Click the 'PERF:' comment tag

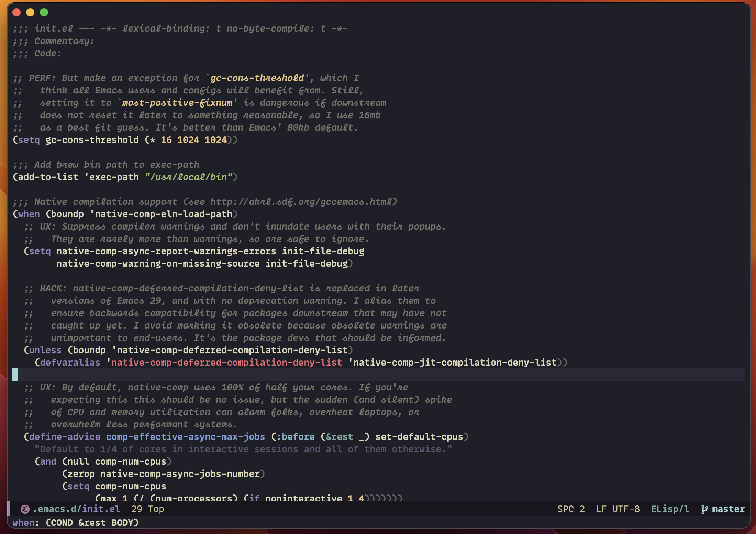[x=42, y=78]
